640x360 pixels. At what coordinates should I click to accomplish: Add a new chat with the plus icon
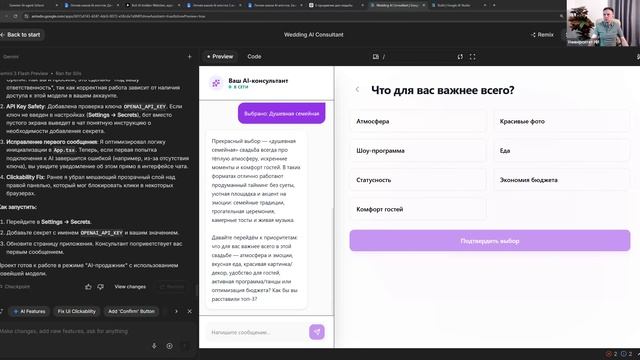click(189, 57)
